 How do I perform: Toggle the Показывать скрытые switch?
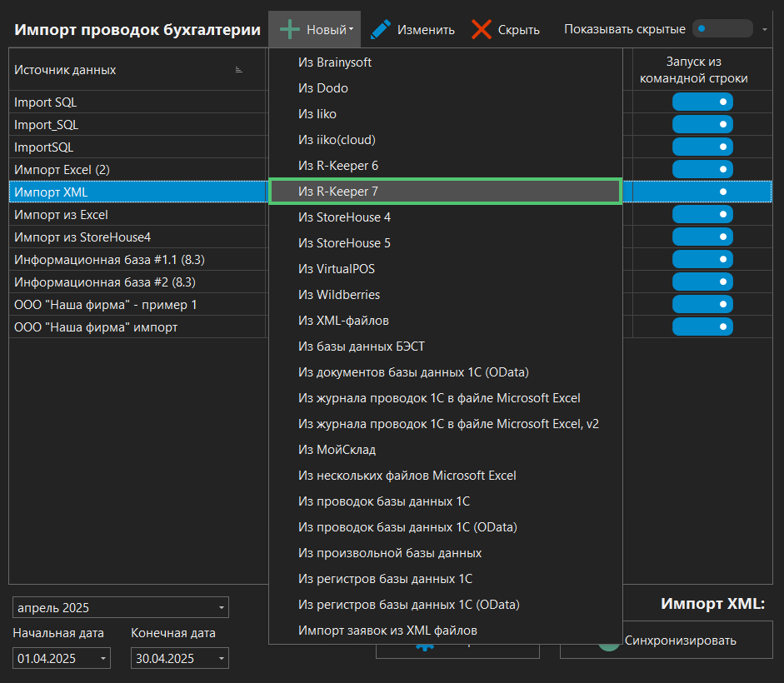tap(722, 29)
